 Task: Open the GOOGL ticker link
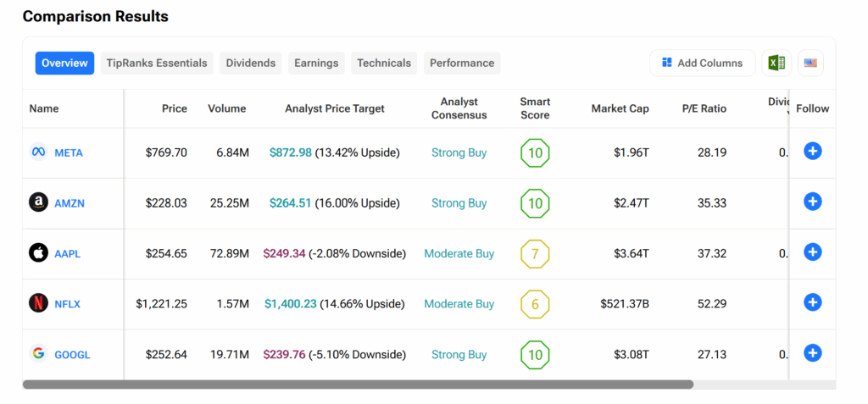(72, 355)
